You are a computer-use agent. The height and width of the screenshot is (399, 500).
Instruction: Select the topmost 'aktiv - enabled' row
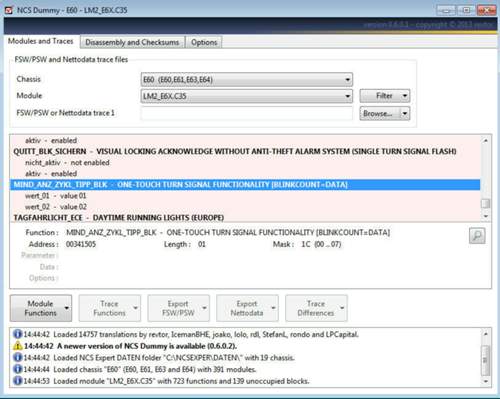click(245, 140)
